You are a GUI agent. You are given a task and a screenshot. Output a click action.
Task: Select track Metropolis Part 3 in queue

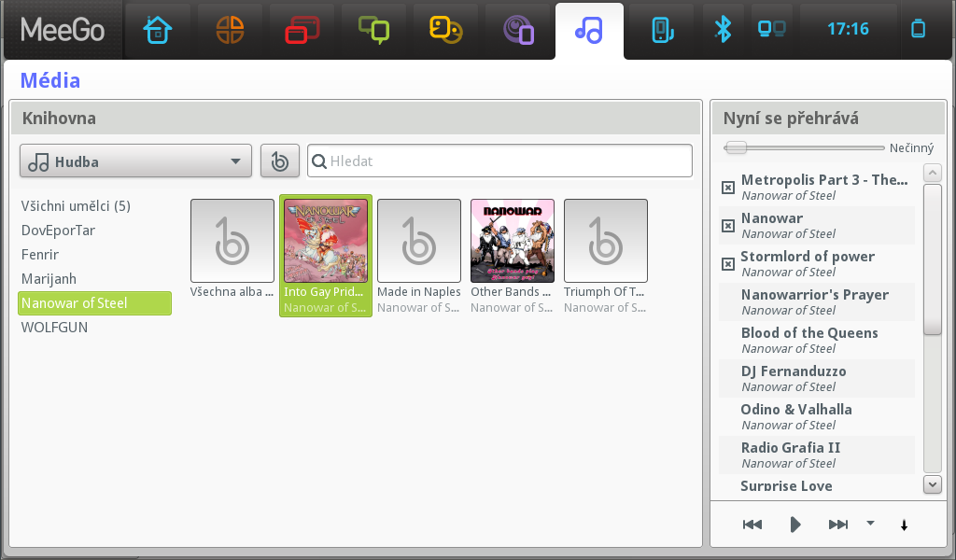pyautogui.click(x=817, y=187)
